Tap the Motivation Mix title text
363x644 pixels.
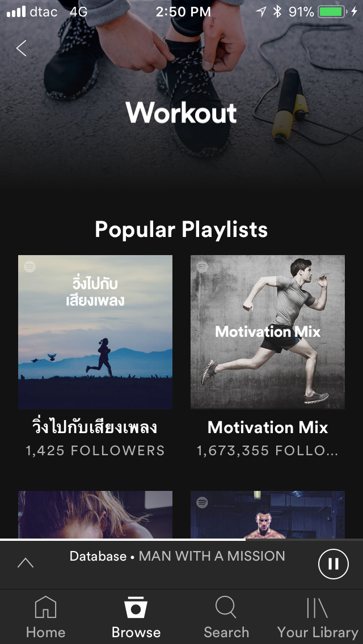coord(268,427)
